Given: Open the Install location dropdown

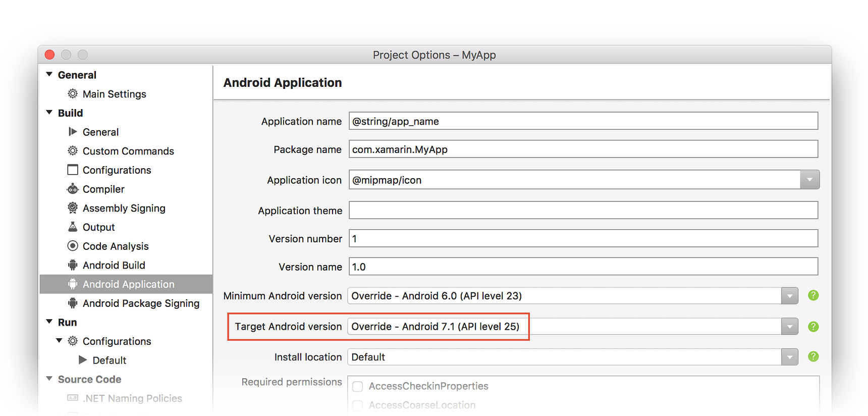Looking at the screenshot, I should point(790,357).
